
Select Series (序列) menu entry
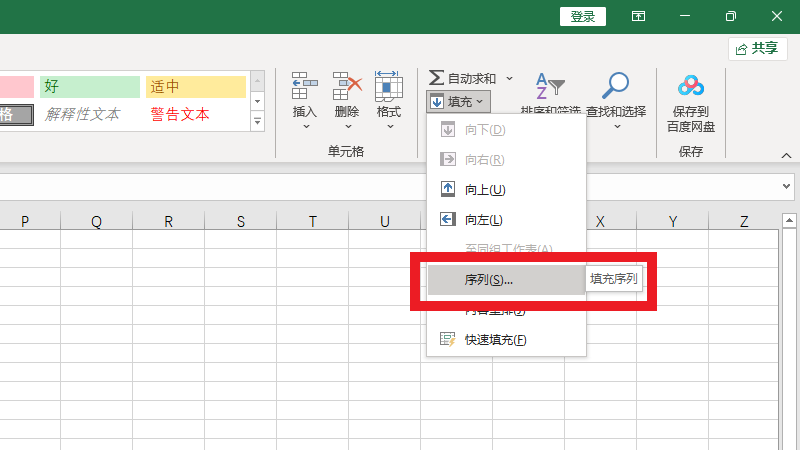coord(489,280)
